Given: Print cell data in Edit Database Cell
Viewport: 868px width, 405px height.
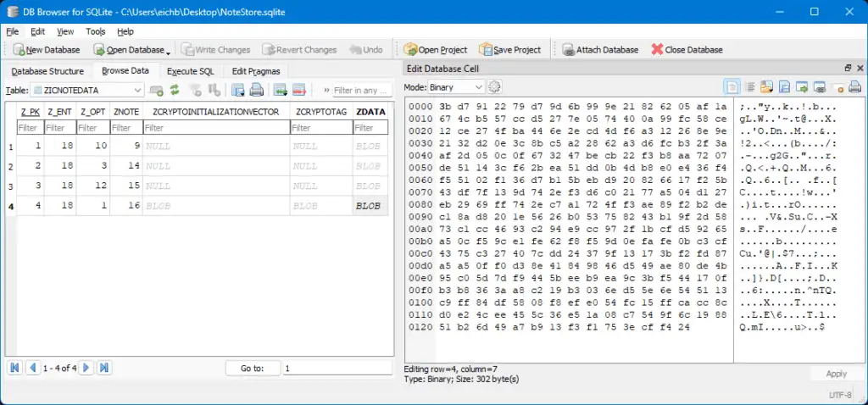Looking at the screenshot, I should click(x=855, y=87).
